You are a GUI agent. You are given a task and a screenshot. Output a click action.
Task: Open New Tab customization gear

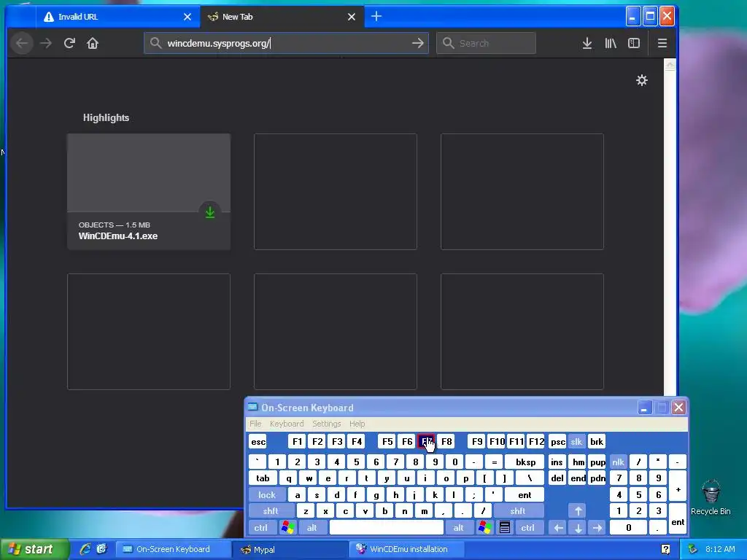642,80
